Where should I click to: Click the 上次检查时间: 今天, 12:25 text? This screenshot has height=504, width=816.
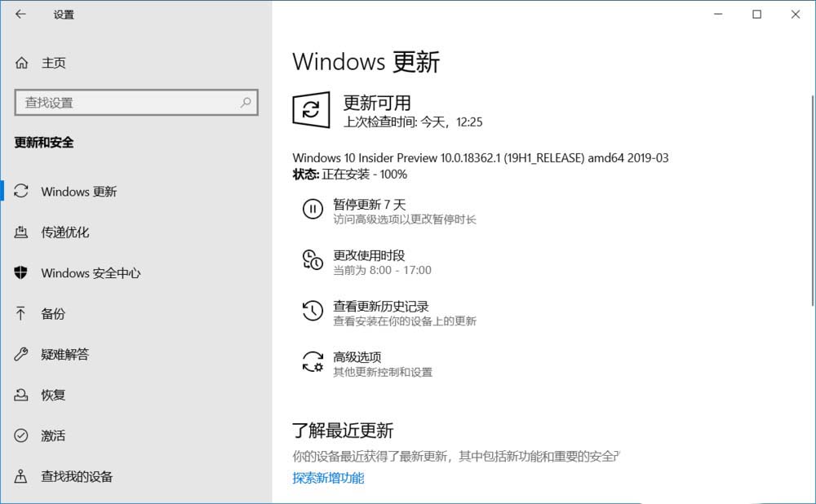413,122
